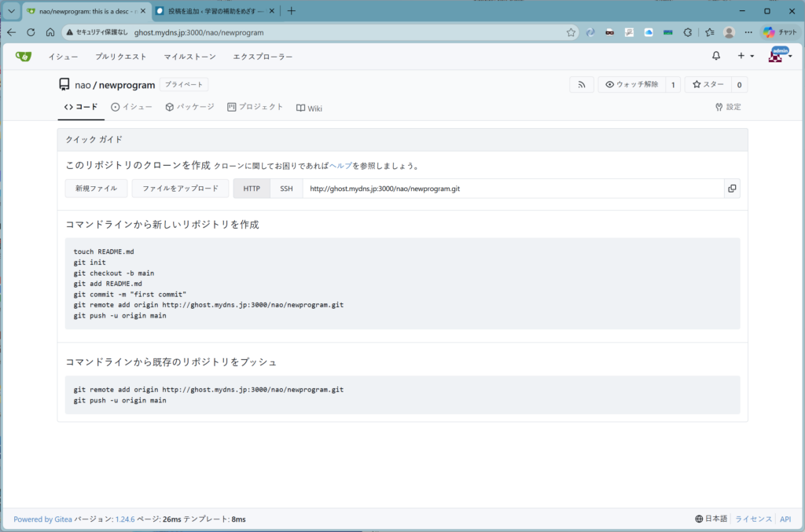Image resolution: width=805 pixels, height=532 pixels.
Task: Open the 日本語 language selector
Action: 711,519
